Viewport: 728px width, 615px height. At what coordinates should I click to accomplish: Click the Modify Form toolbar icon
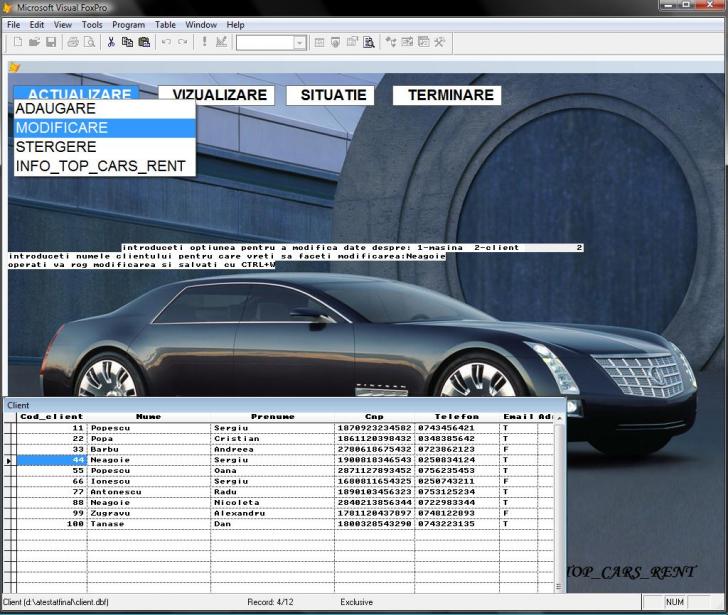pos(221,42)
